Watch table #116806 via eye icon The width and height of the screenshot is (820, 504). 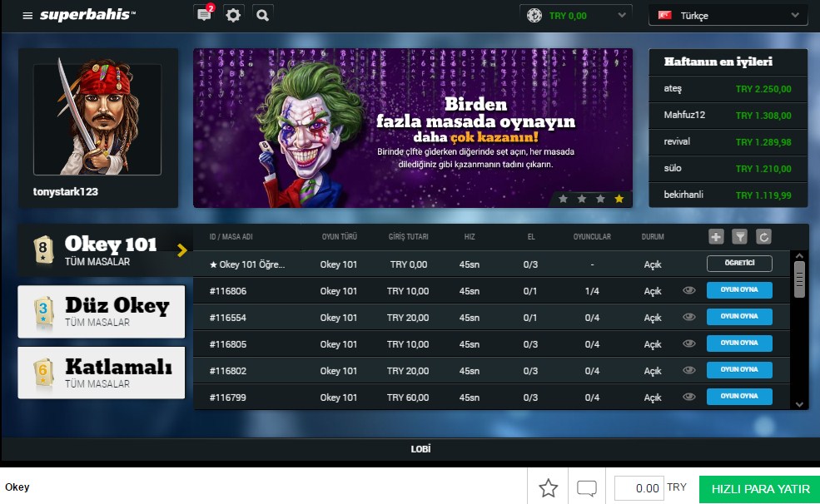click(x=688, y=291)
